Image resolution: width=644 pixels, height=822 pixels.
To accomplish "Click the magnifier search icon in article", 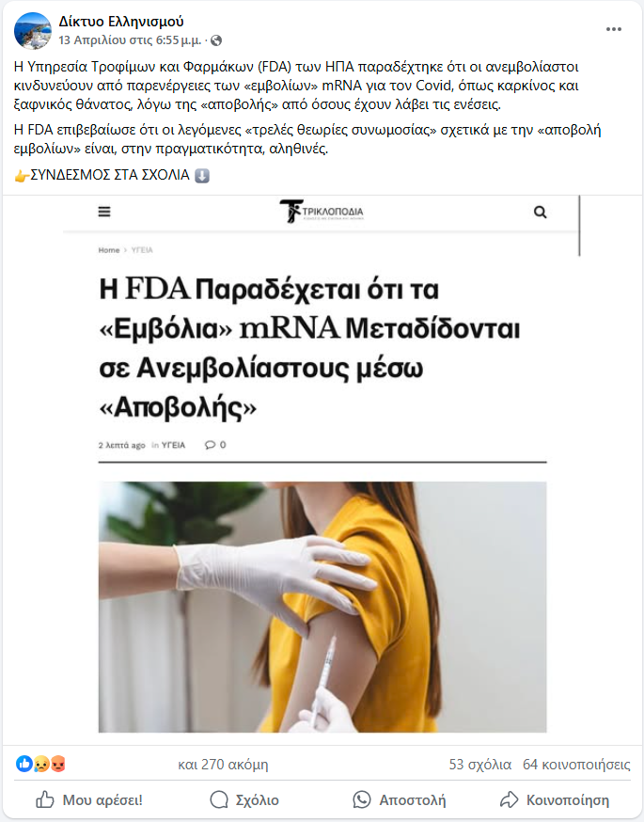I will tap(541, 212).
